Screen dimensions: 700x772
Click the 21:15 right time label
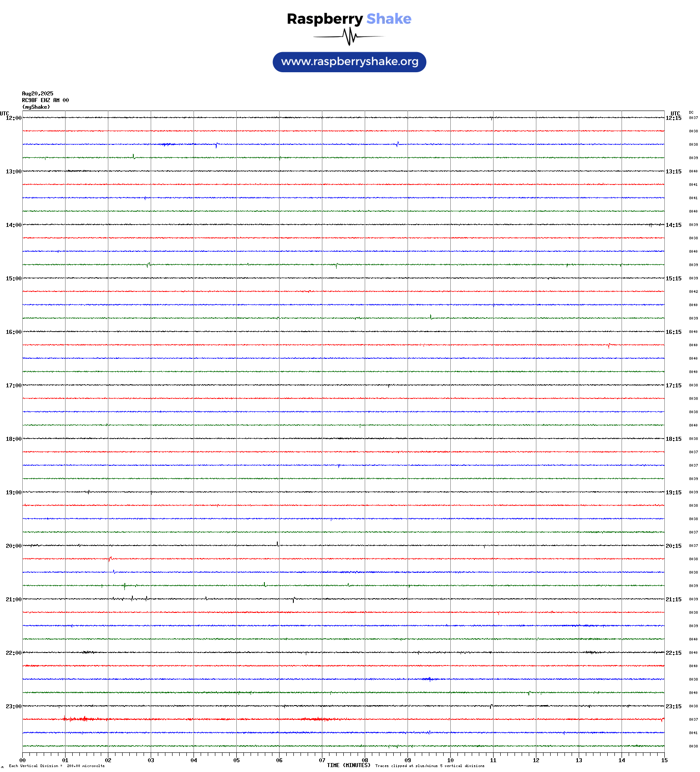coord(674,600)
